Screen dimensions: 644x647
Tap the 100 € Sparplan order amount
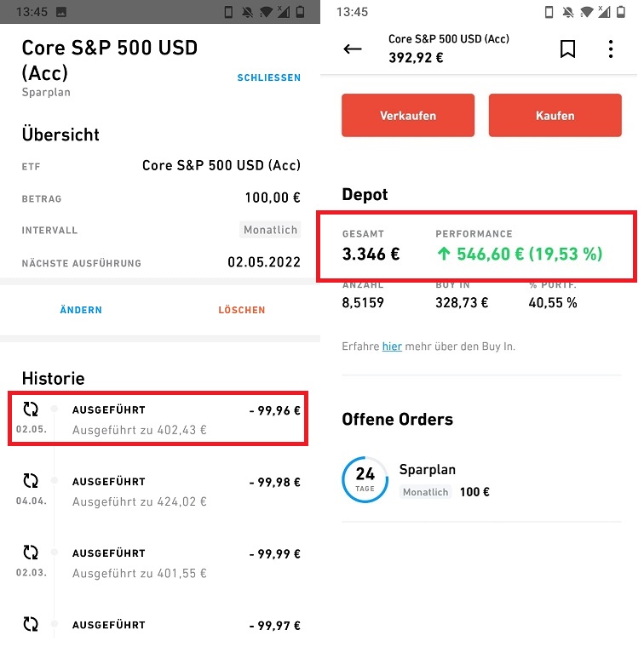click(x=474, y=492)
